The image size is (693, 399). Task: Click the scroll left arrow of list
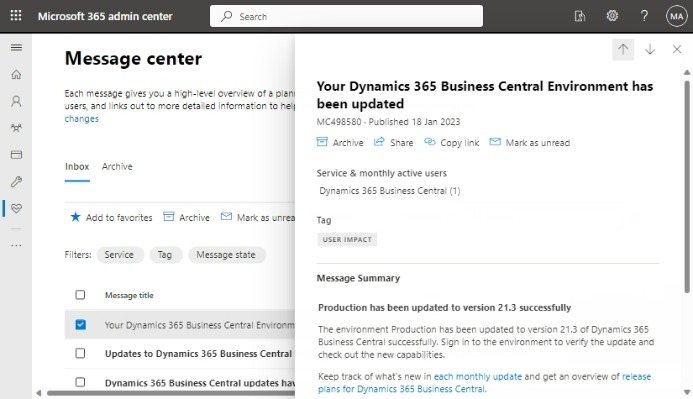pyautogui.click(x=38, y=393)
